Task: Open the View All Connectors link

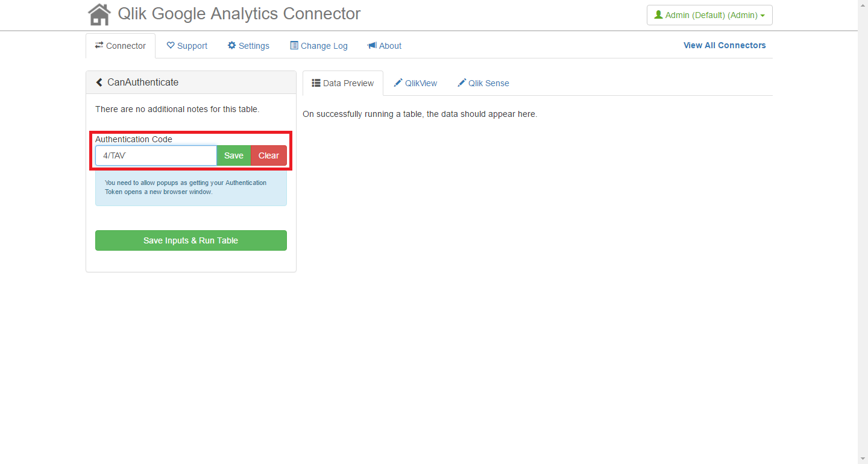Action: tap(725, 45)
